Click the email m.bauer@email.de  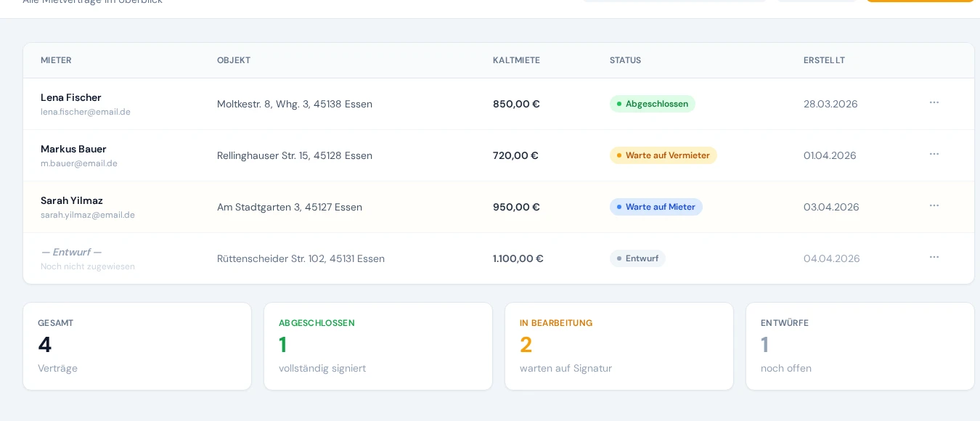click(79, 163)
